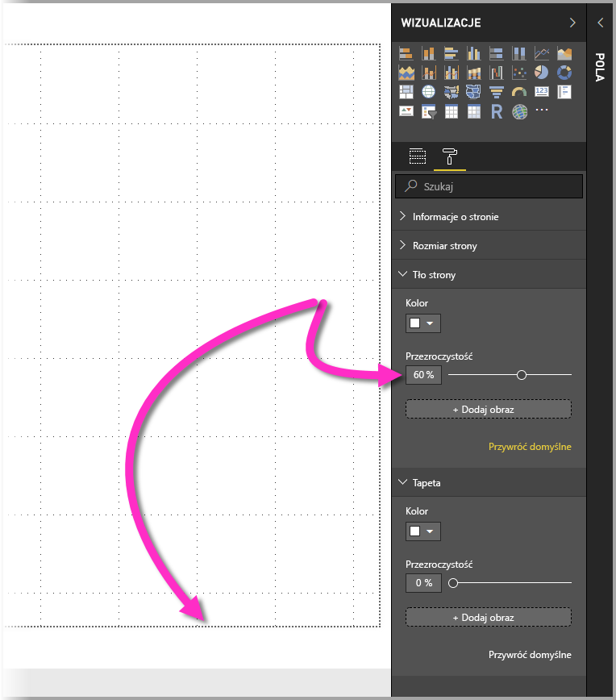
Task: Click the 0 % transparency field under Tapeta
Action: (x=423, y=583)
